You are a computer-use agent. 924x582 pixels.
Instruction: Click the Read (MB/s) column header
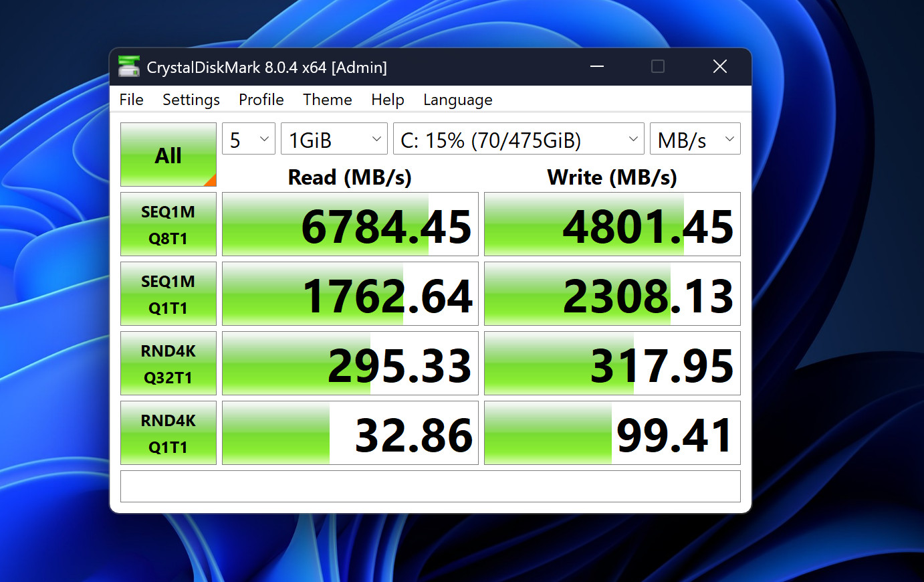click(x=350, y=177)
